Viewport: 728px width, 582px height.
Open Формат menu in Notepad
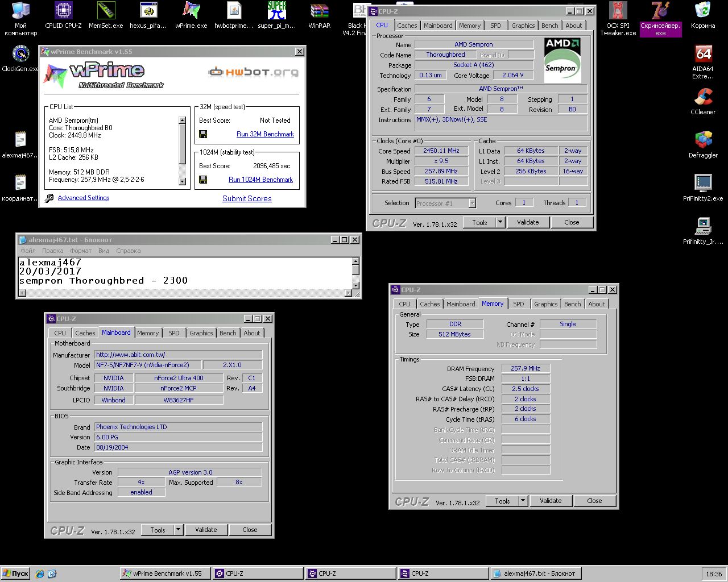pyautogui.click(x=81, y=251)
